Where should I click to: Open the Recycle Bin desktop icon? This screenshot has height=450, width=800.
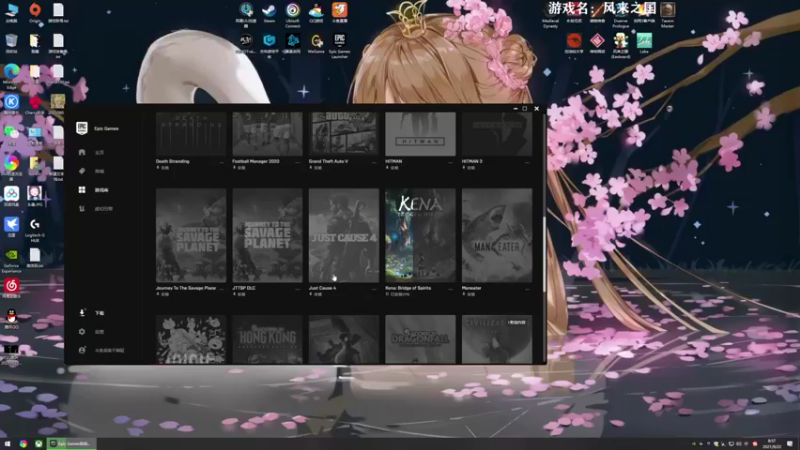tap(11, 43)
